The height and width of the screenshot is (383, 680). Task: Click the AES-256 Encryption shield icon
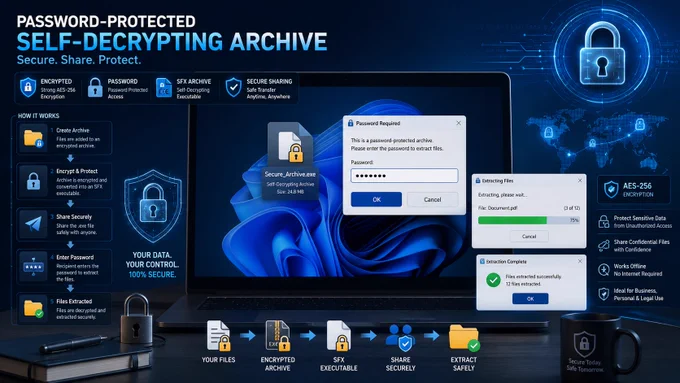[611, 189]
